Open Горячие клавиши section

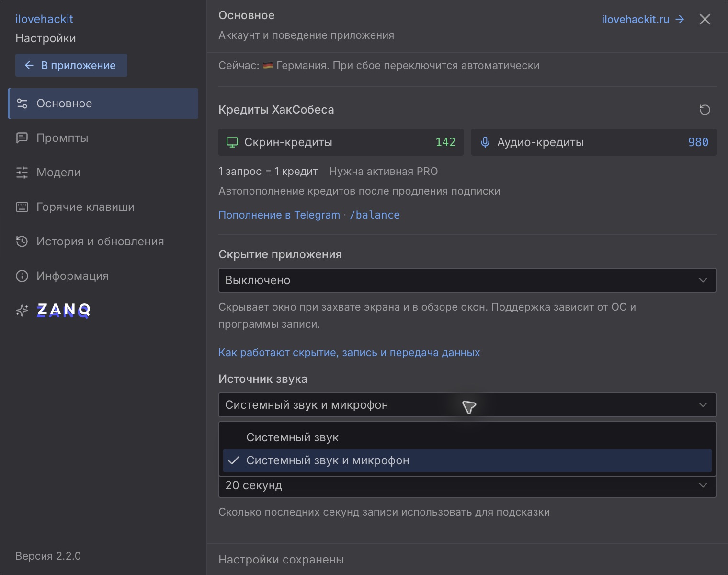point(103,207)
